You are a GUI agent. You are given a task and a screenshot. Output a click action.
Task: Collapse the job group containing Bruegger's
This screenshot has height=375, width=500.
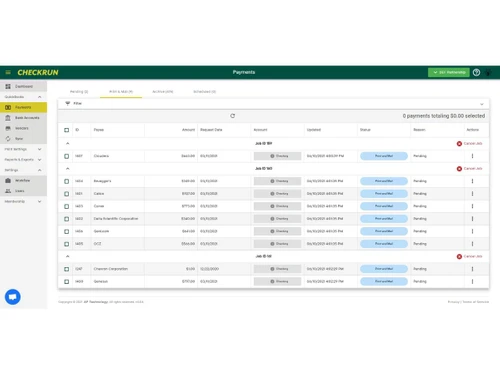[x=68, y=169]
